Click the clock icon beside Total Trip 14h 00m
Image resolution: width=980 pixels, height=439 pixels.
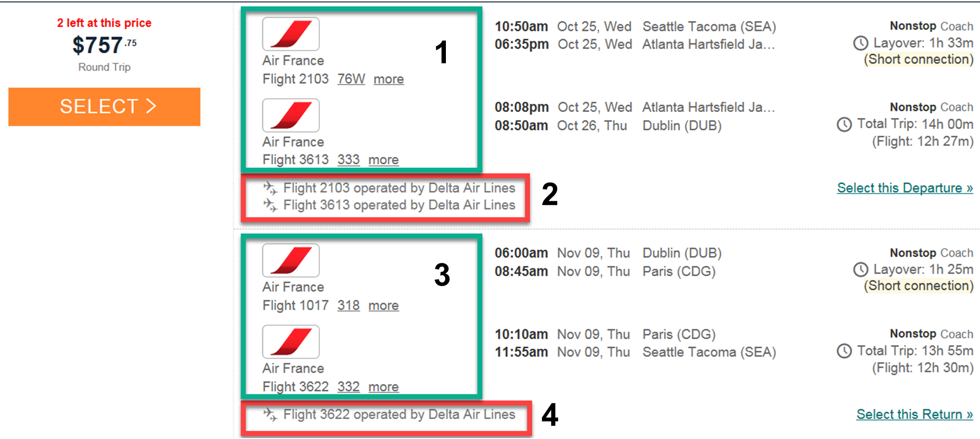coord(844,124)
